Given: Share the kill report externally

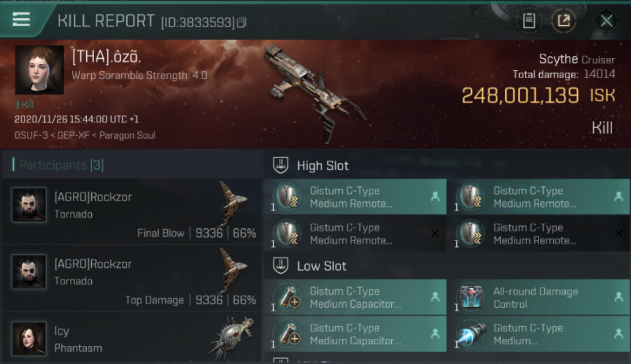Looking at the screenshot, I should [564, 21].
